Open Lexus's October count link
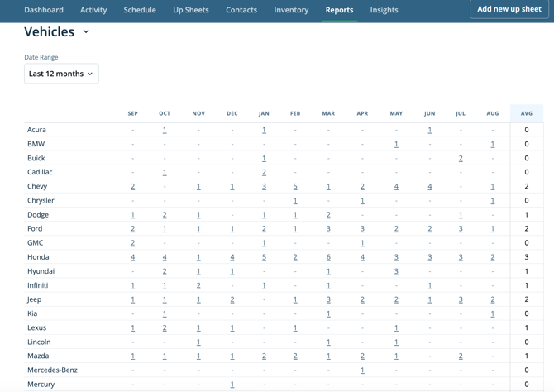Viewport: 554px width, 392px height. pos(165,328)
